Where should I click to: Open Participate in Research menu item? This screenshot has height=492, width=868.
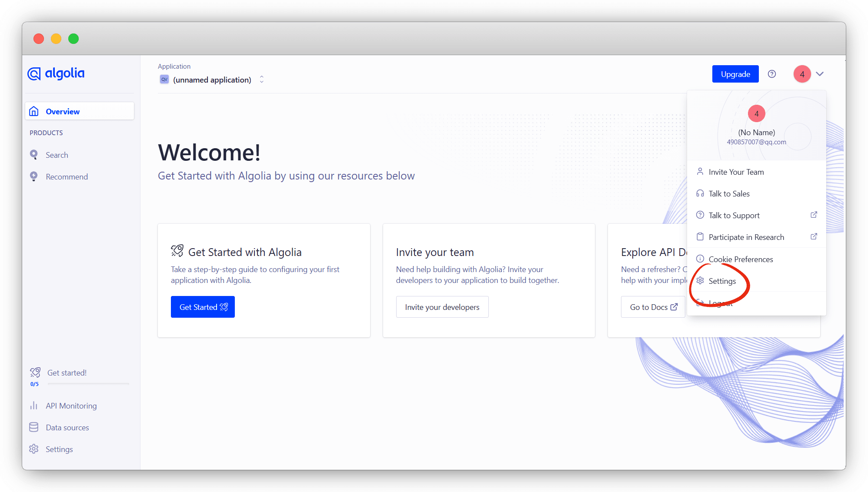[x=746, y=237]
